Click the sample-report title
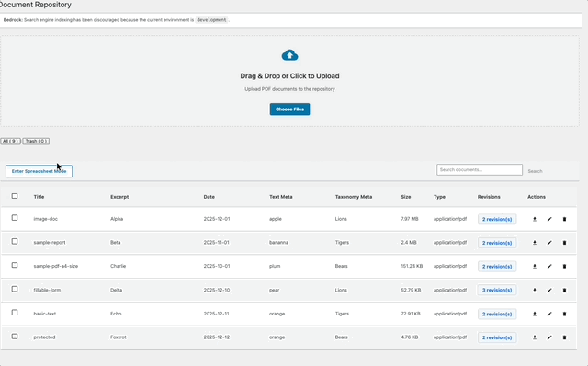 [x=50, y=243]
